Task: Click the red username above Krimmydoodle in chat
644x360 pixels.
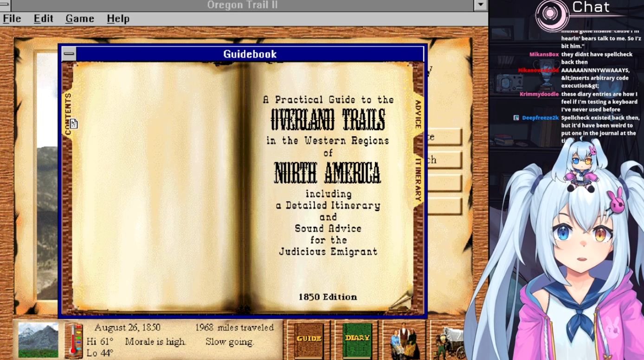Action: (538, 70)
